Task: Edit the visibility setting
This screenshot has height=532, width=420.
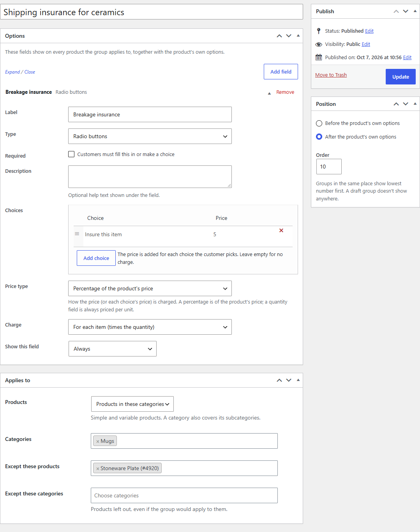Action: point(366,44)
